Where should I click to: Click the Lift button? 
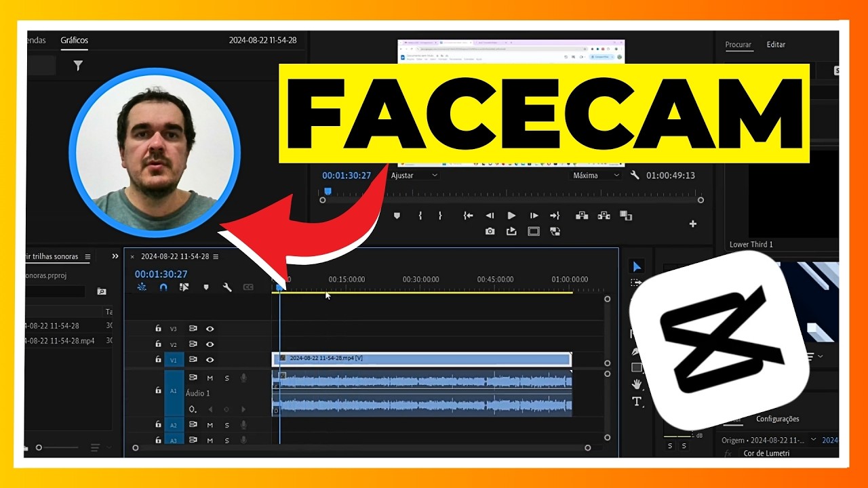582,216
